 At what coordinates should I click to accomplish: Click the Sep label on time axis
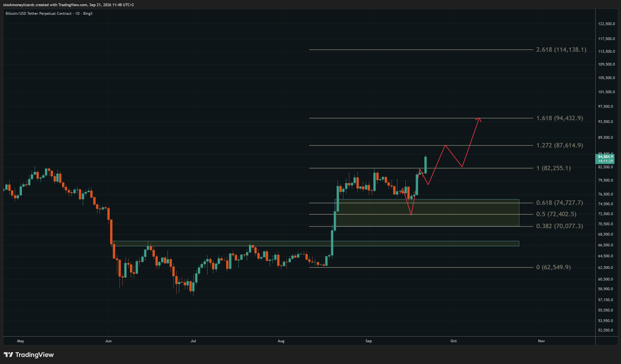click(x=368, y=341)
